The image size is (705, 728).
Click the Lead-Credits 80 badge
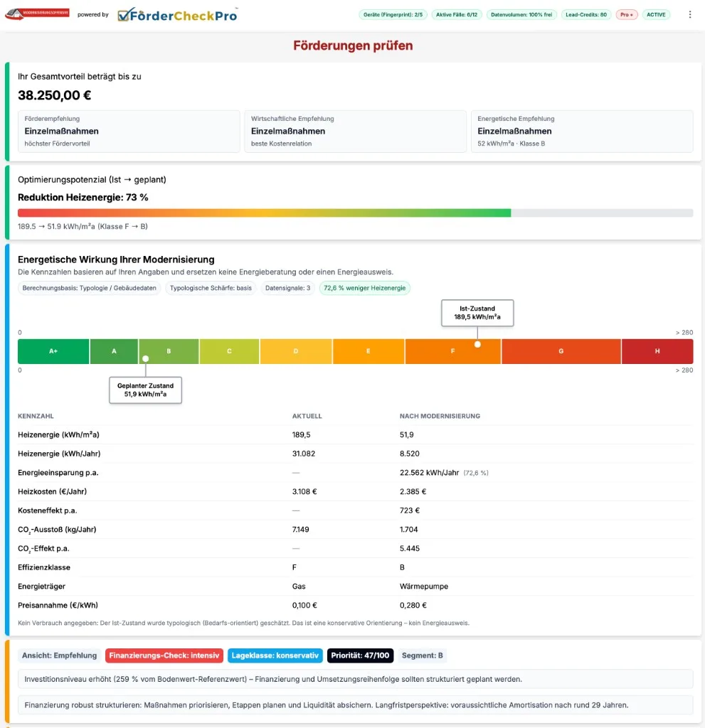[586, 15]
